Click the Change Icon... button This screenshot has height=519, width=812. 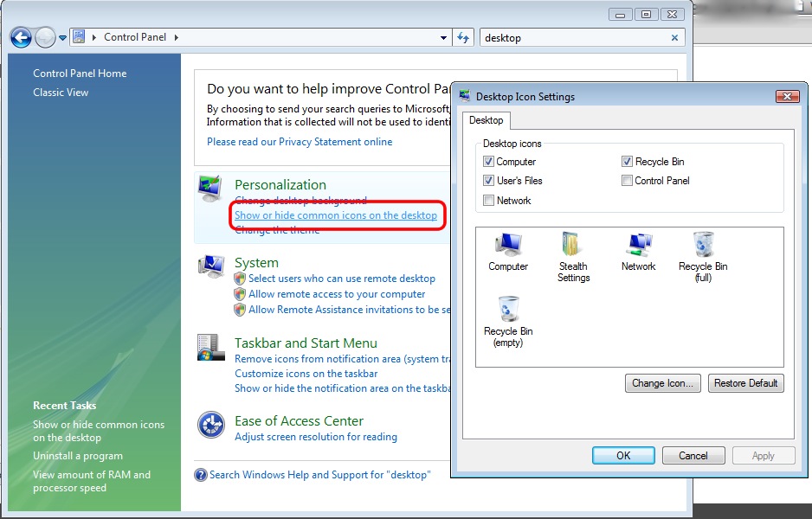point(662,383)
